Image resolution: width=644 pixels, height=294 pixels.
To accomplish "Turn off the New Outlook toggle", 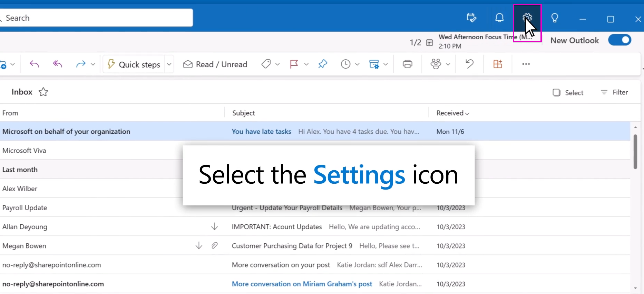I will click(620, 40).
